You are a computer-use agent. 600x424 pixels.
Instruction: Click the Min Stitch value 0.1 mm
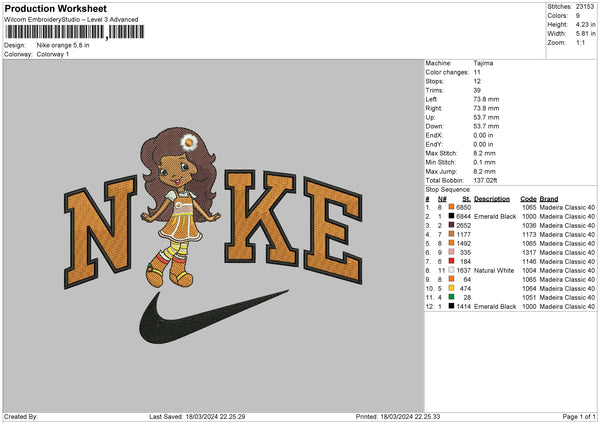484,162
